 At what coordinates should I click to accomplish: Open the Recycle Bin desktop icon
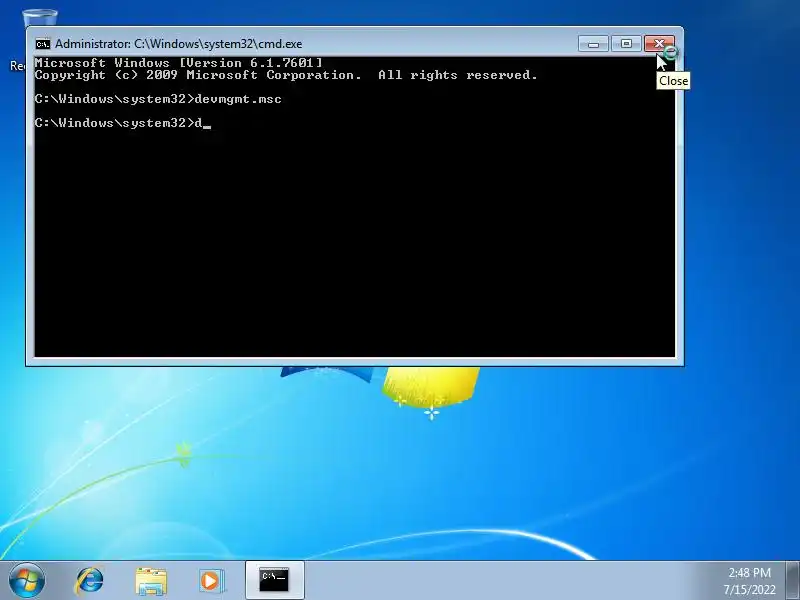40,18
